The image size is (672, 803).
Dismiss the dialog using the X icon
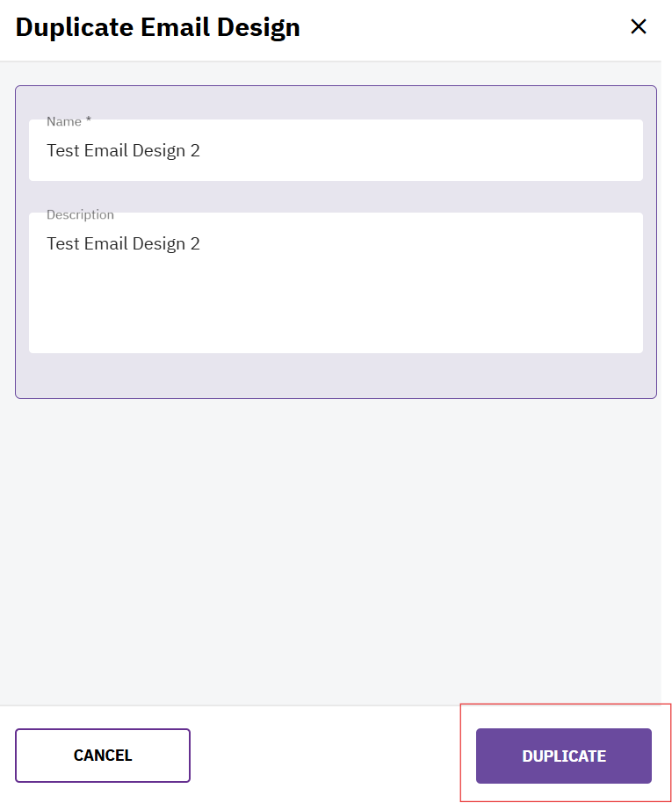(x=639, y=26)
